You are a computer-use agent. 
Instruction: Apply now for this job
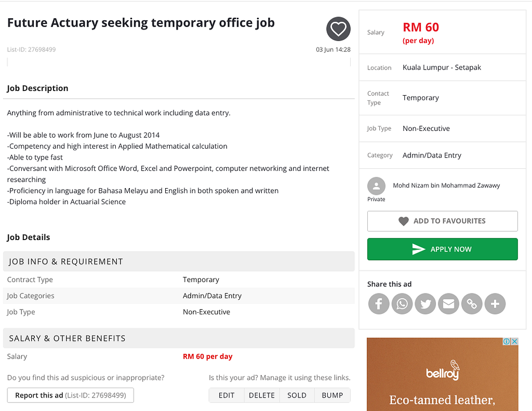click(443, 249)
